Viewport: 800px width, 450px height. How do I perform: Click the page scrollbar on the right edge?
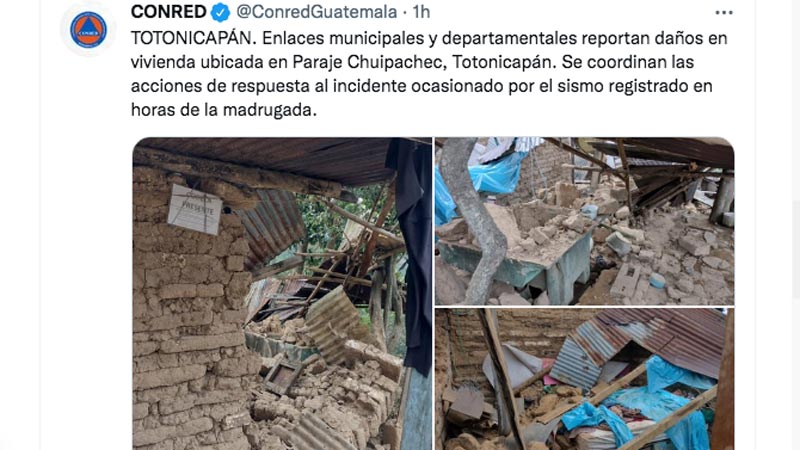click(x=797, y=250)
